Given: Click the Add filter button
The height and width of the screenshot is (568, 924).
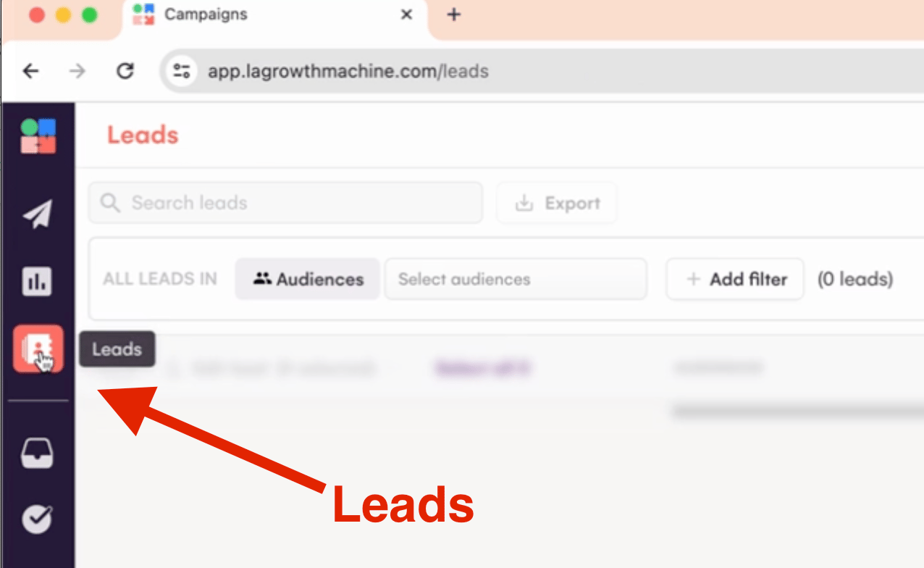Looking at the screenshot, I should pos(735,279).
